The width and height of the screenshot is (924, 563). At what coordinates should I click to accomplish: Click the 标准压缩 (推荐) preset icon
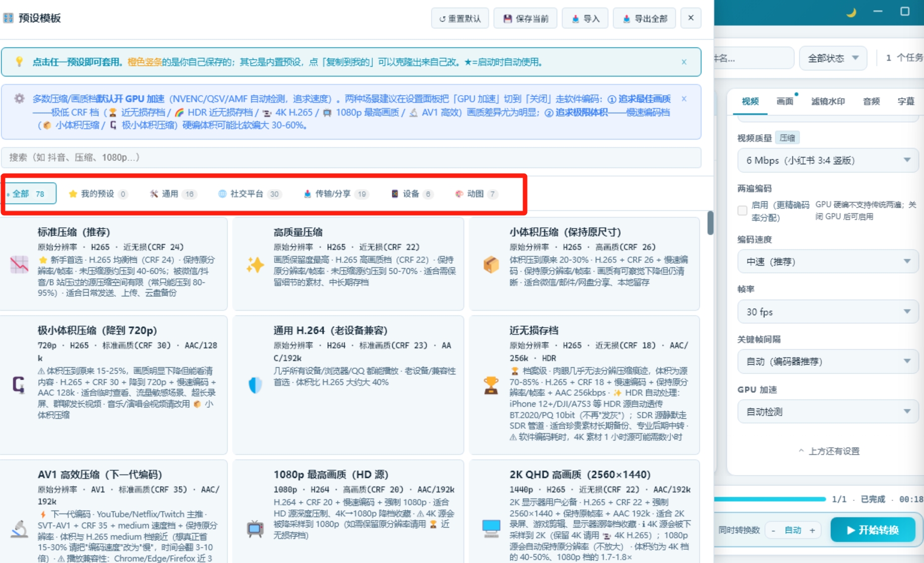(x=20, y=264)
